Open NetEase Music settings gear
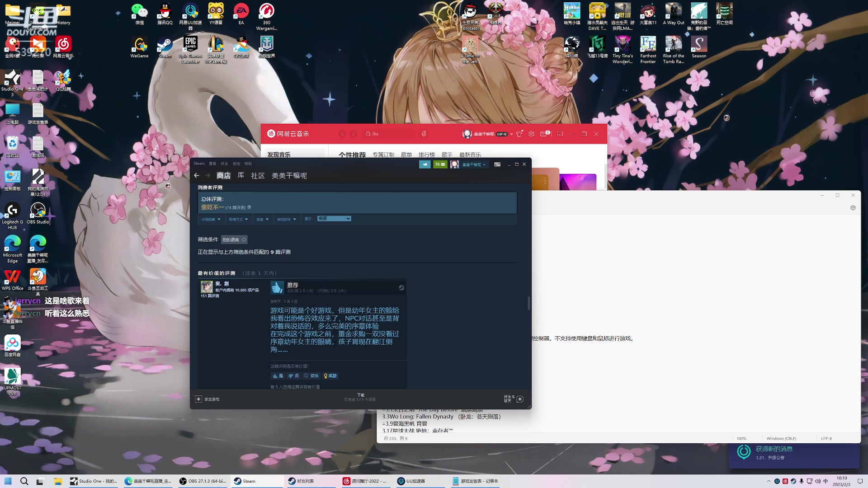 (x=532, y=134)
